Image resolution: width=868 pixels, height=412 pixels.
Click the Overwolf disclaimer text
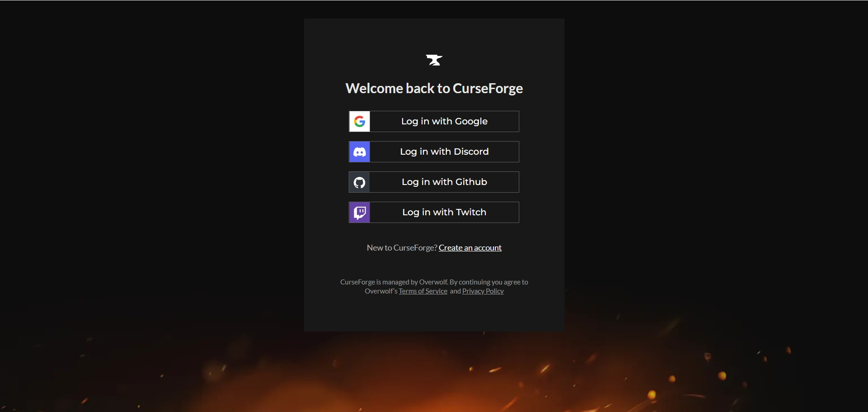[434, 281]
